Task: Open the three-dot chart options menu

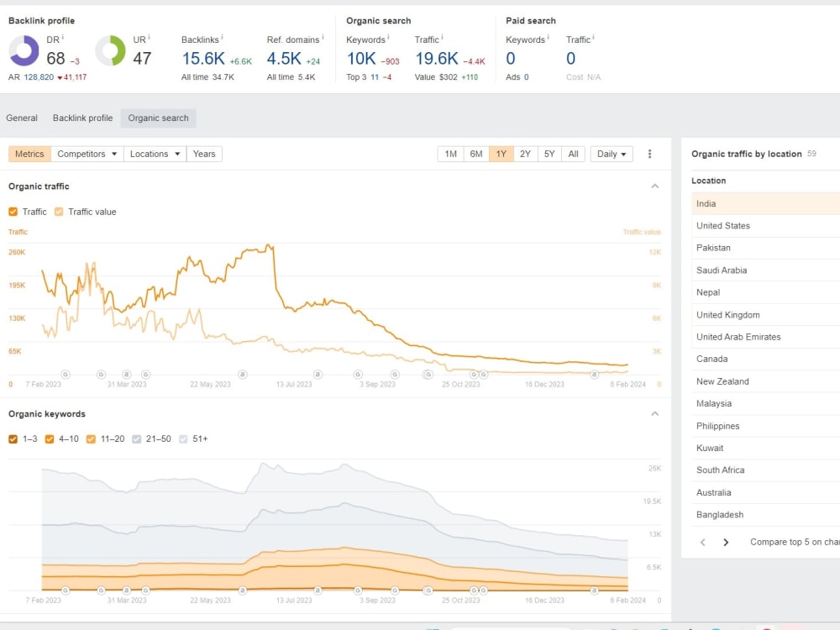Action: click(x=650, y=154)
